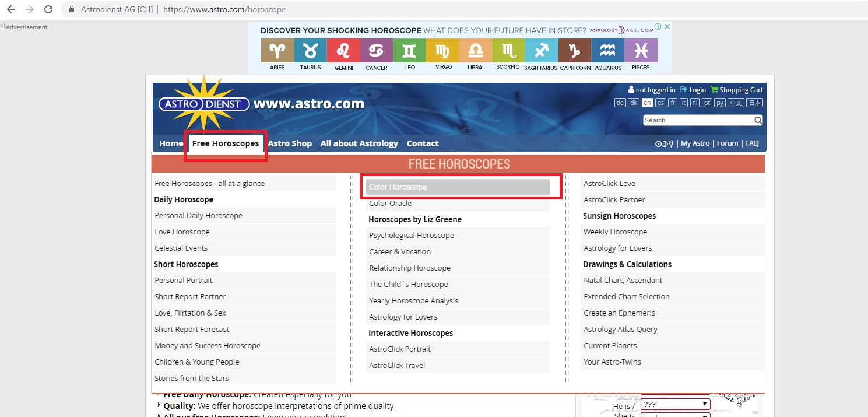Screen dimensions: 868x417
Task: Click the ad info icon on banner
Action: (658, 27)
